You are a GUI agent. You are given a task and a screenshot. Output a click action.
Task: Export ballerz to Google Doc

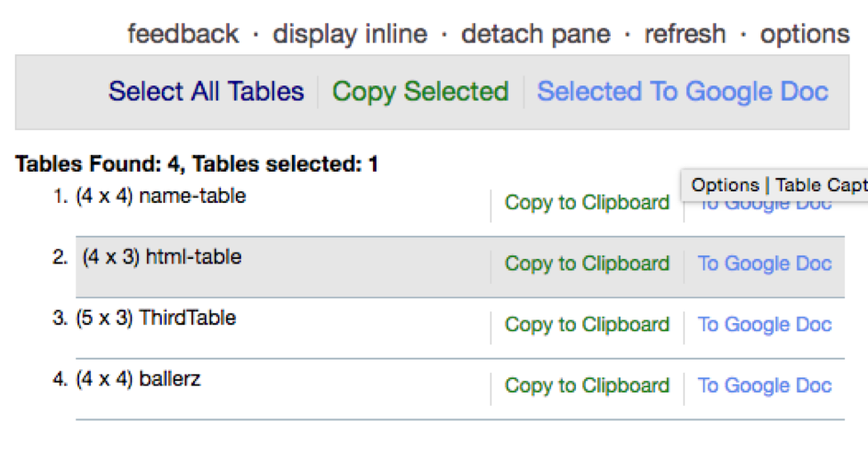pyautogui.click(x=765, y=385)
